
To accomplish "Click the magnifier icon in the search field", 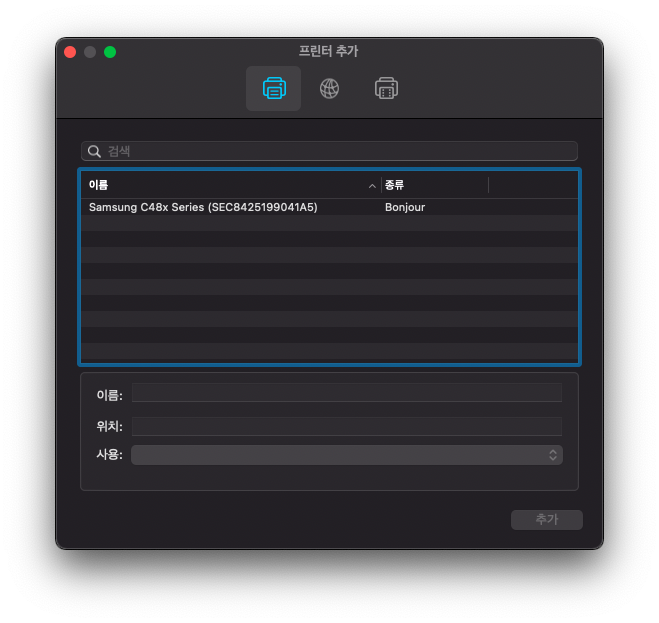I will pos(94,151).
